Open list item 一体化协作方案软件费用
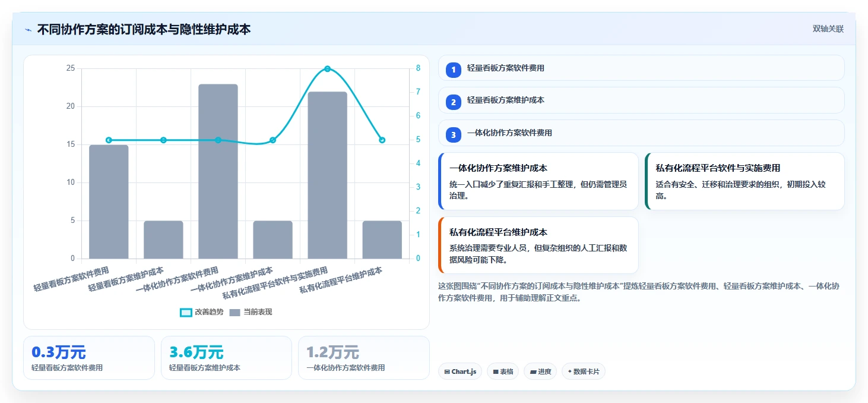 (x=641, y=133)
